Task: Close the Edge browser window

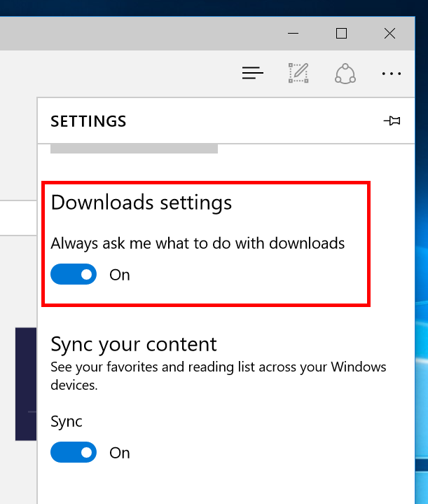Action: tap(390, 33)
